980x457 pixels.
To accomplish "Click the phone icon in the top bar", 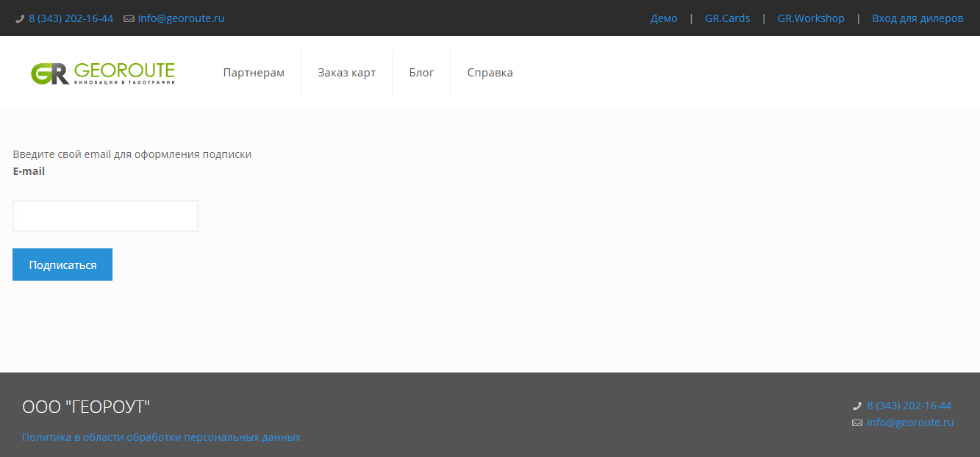I will (20, 19).
